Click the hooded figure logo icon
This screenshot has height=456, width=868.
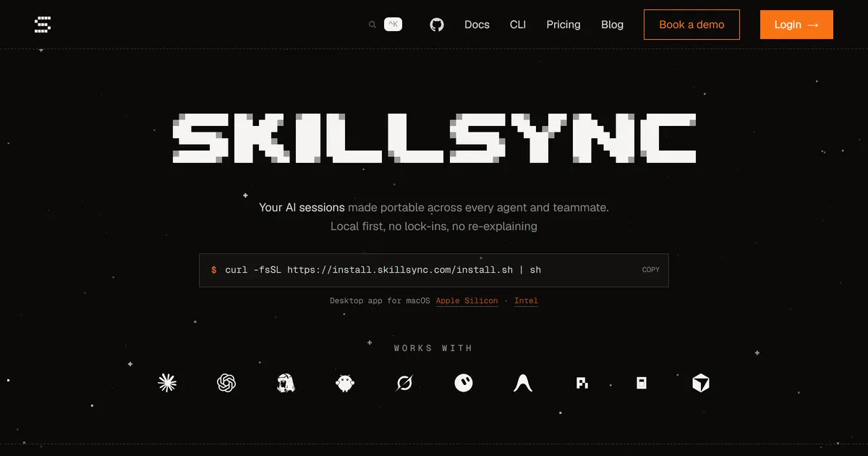pyautogui.click(x=286, y=383)
